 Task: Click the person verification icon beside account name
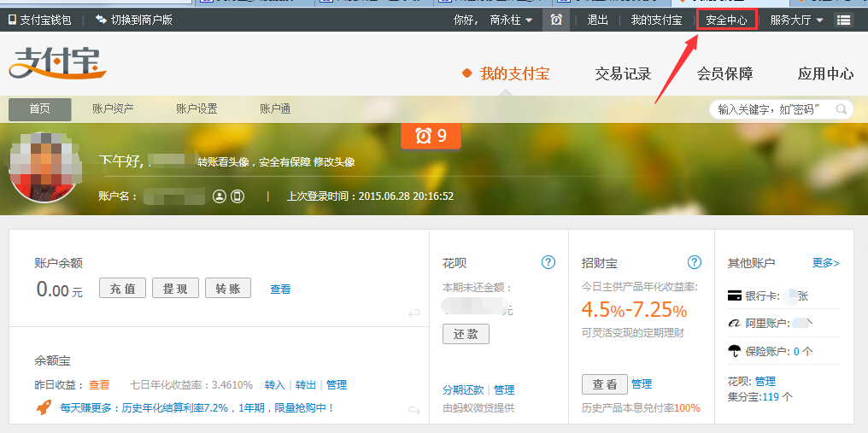[x=220, y=196]
